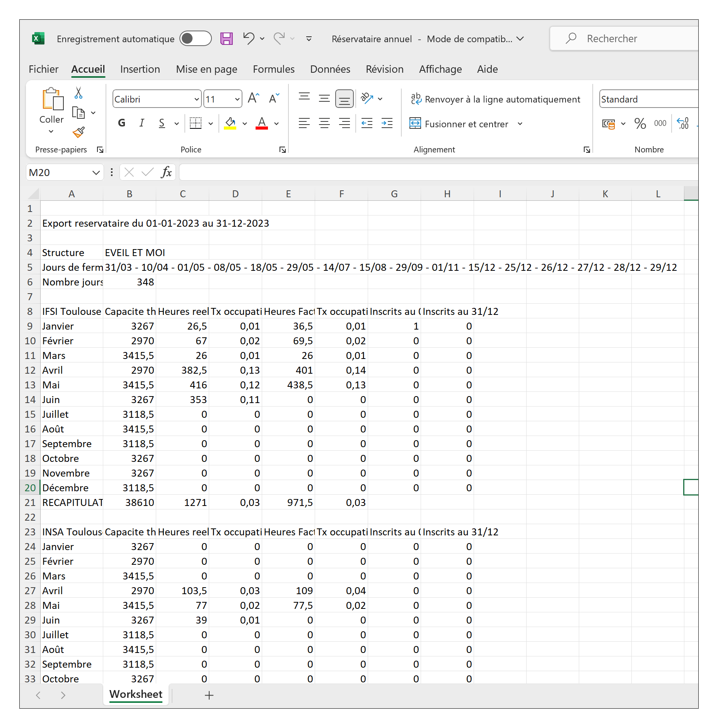This screenshot has height=728, width=718.
Task: Switch to the Révision tab
Action: point(384,69)
